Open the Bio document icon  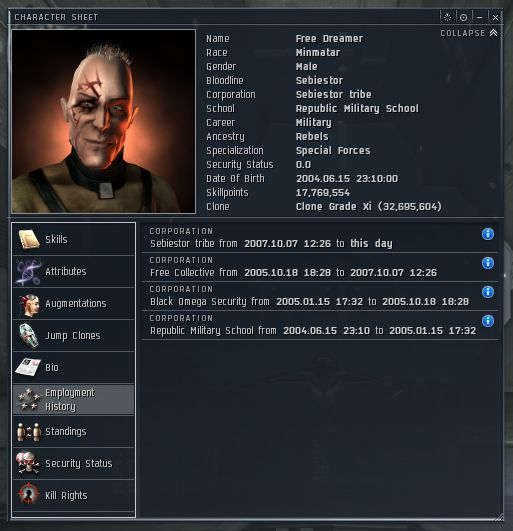[28, 367]
